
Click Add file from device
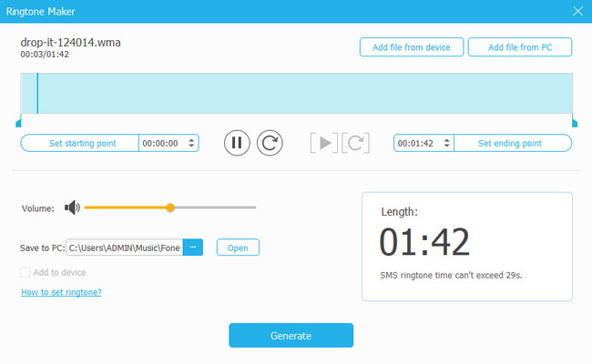(412, 47)
